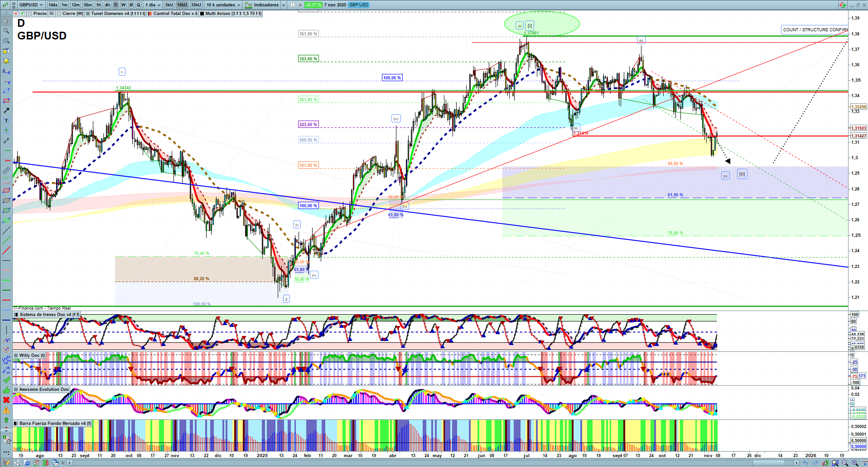Toggle the 10kU quantity button

click(182, 5)
